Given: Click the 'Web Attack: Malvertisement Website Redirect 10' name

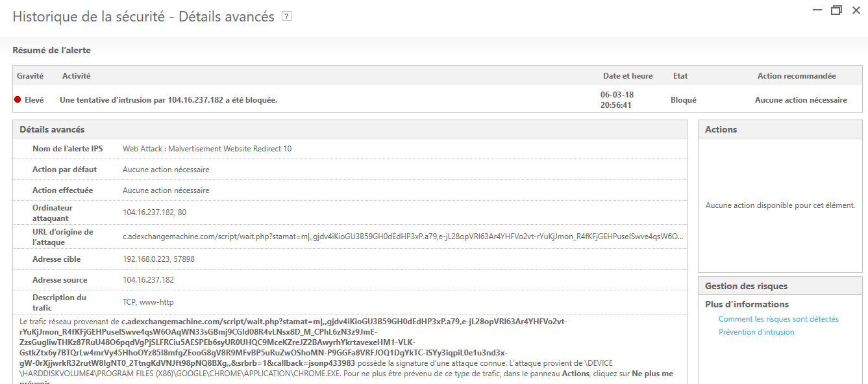Looking at the screenshot, I should [207, 149].
